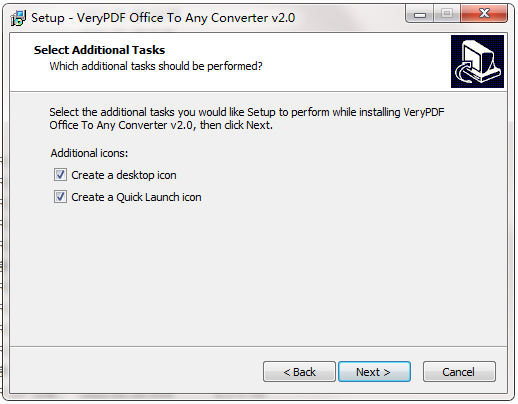The width and height of the screenshot is (518, 404).
Task: Go back with the "< Back" button
Action: [299, 371]
